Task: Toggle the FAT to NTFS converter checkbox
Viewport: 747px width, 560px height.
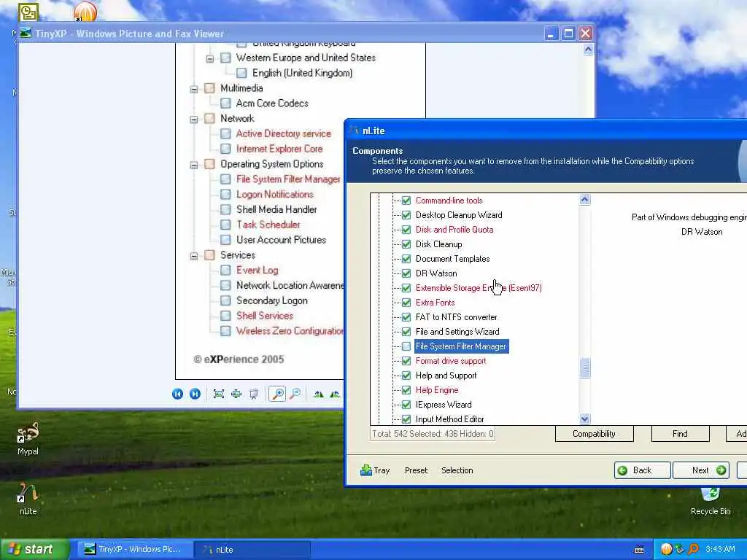Action: click(x=406, y=317)
